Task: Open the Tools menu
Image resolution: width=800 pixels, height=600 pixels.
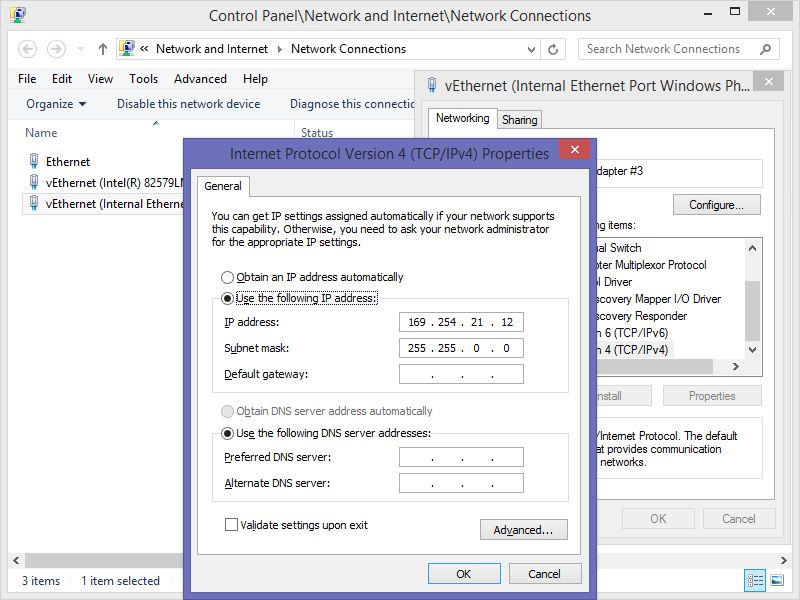Action: coord(143,79)
